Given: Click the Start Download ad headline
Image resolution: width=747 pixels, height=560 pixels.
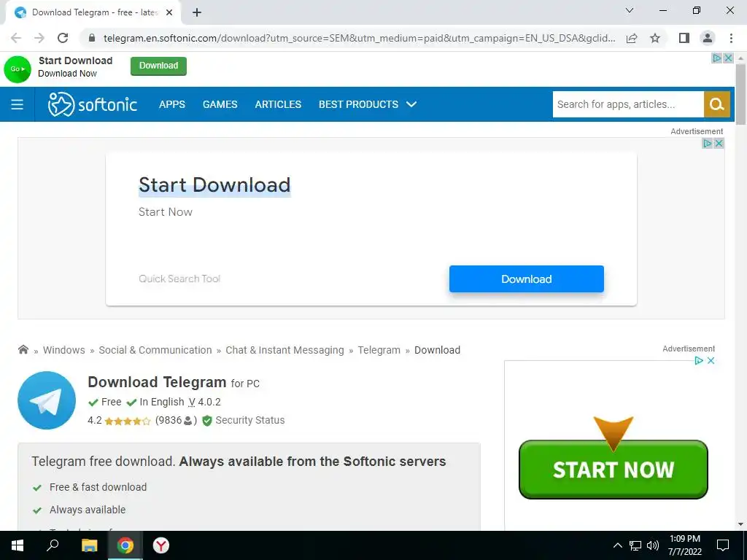Looking at the screenshot, I should 214,184.
